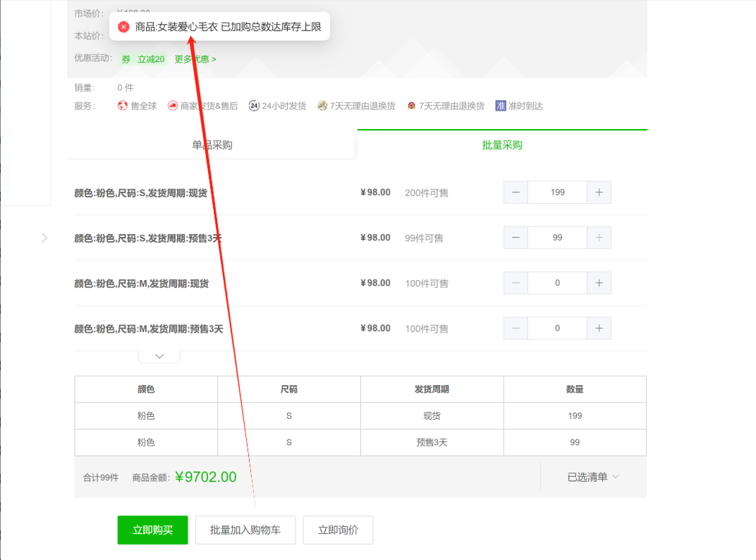Decrease quantity for 粉色 M 现货 row
This screenshot has height=560, width=756.
pyautogui.click(x=516, y=283)
